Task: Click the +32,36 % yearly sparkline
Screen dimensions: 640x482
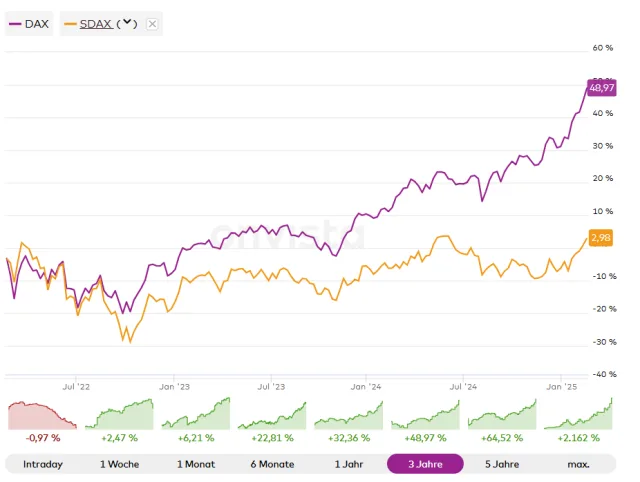Action: coord(349,416)
